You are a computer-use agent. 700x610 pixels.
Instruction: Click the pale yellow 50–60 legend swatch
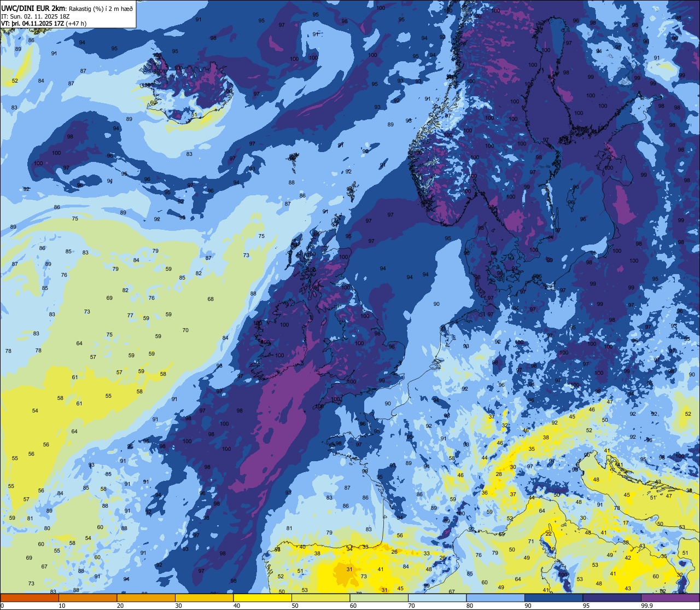click(x=320, y=597)
